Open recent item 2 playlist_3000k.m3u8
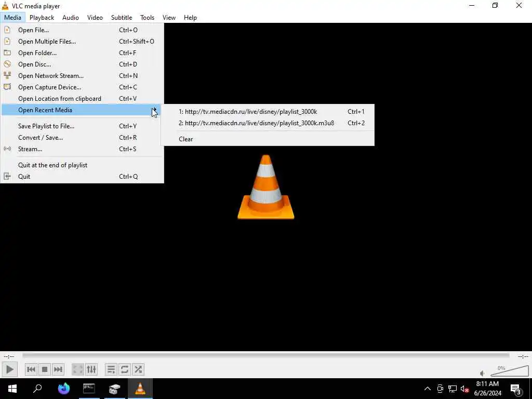Image resolution: width=532 pixels, height=399 pixels. tap(268, 123)
